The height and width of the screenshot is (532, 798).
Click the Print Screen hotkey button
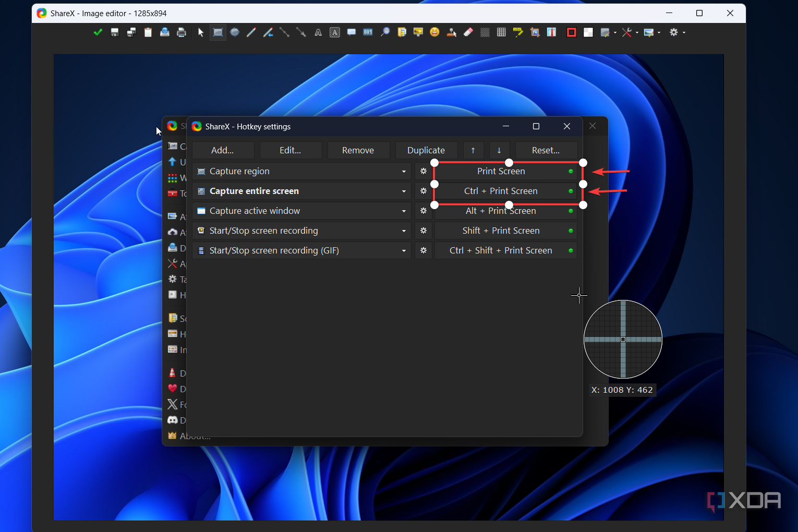tap(506, 171)
